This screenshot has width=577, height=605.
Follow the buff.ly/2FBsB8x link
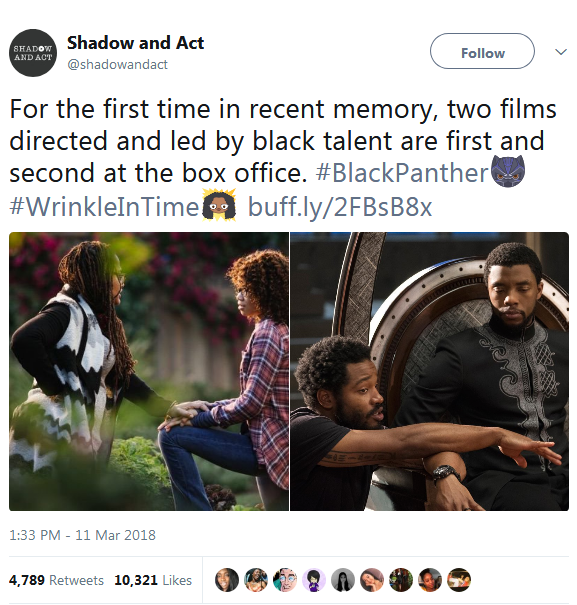tap(340, 206)
